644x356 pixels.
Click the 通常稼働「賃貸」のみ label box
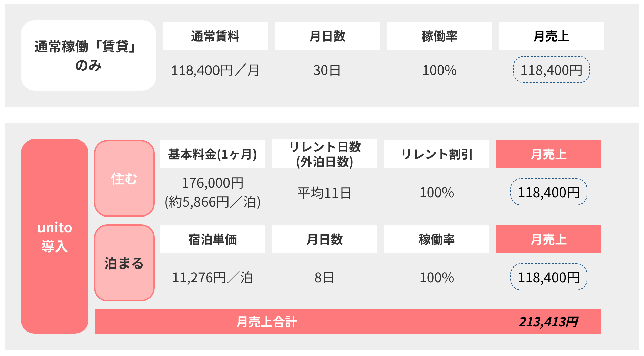point(88,55)
